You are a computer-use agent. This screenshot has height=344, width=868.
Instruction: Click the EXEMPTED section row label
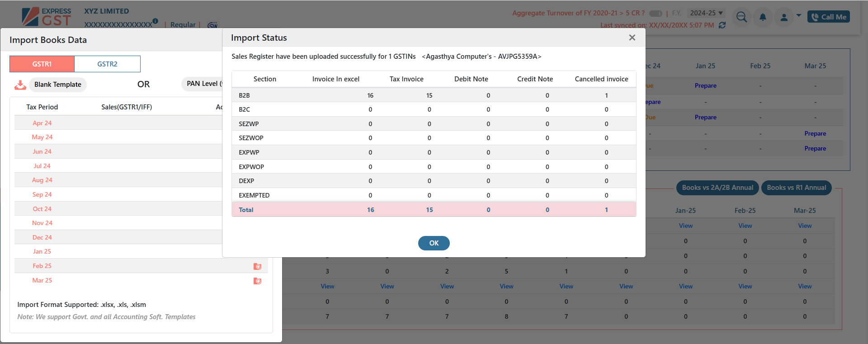point(254,195)
